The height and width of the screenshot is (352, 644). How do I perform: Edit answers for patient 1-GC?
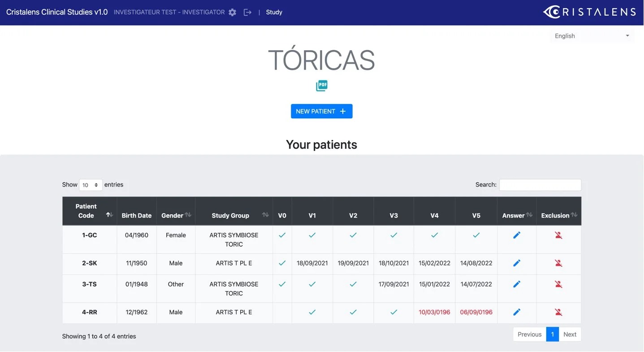coord(517,235)
